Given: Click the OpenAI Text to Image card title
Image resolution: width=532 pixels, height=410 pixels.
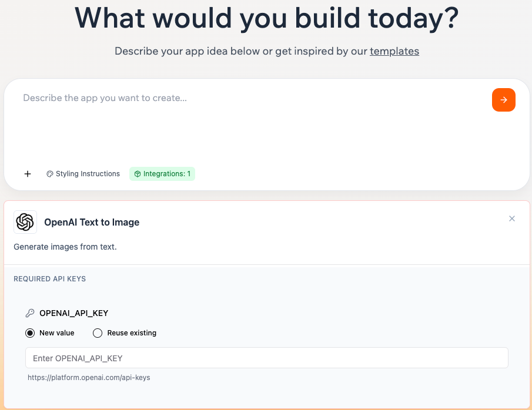Looking at the screenshot, I should point(92,222).
